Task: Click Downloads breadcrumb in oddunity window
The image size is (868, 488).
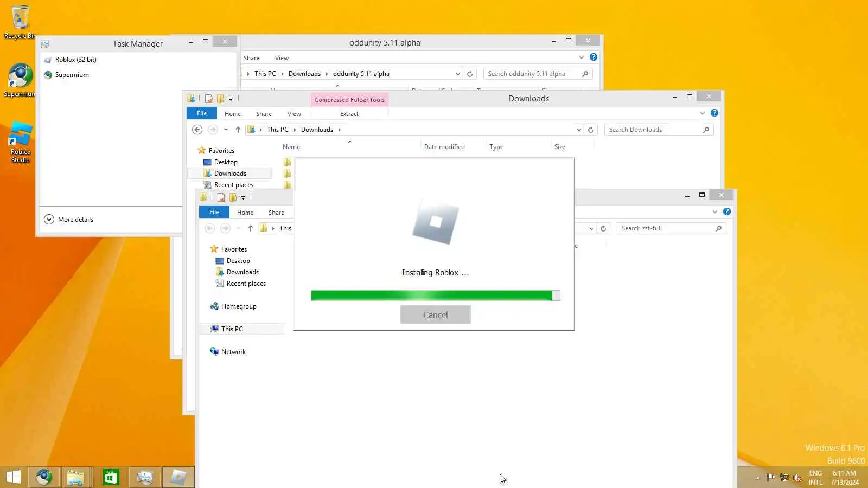Action: point(304,74)
